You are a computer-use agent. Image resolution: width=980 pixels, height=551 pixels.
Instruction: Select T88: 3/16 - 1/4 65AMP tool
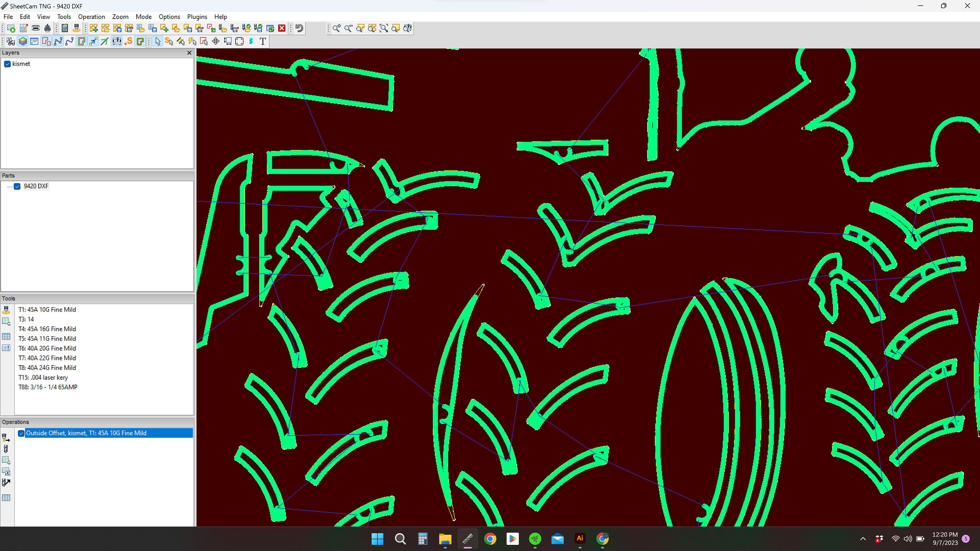[48, 387]
